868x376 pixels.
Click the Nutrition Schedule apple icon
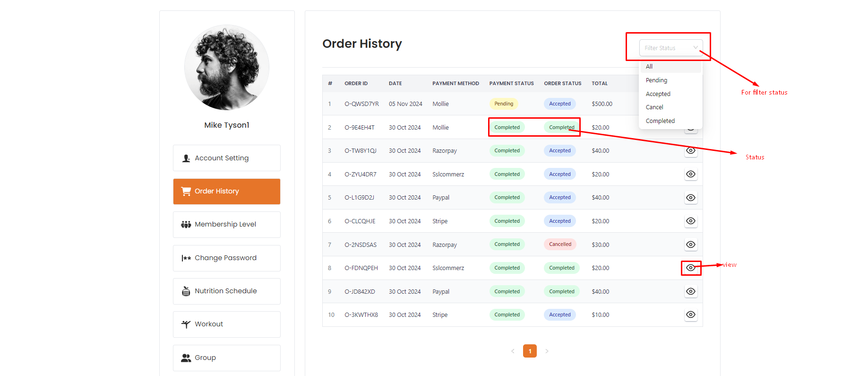186,291
